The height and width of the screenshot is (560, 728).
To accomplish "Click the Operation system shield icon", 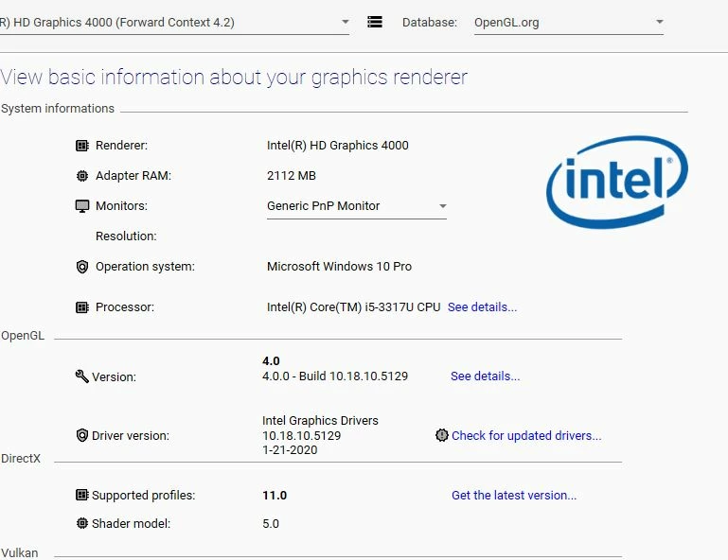I will point(82,267).
